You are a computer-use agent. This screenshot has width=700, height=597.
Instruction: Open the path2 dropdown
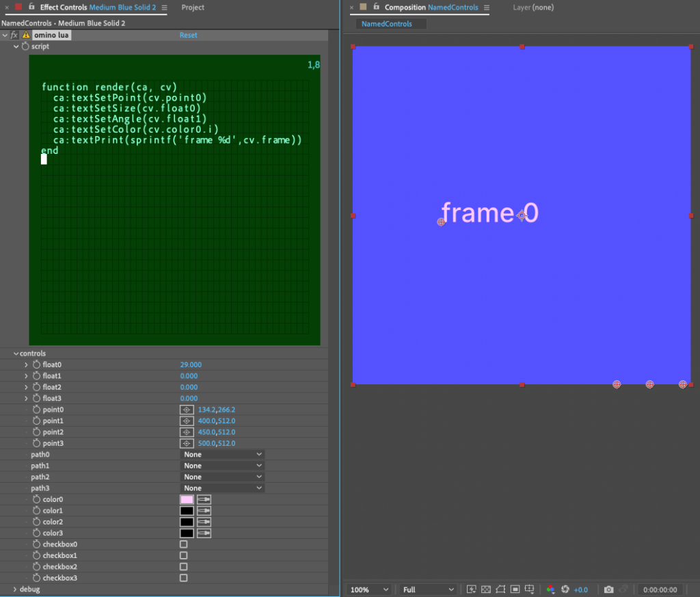pos(222,477)
